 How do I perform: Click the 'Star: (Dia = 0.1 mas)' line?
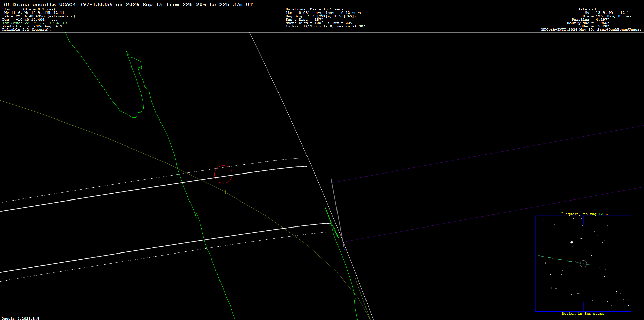(x=29, y=9)
